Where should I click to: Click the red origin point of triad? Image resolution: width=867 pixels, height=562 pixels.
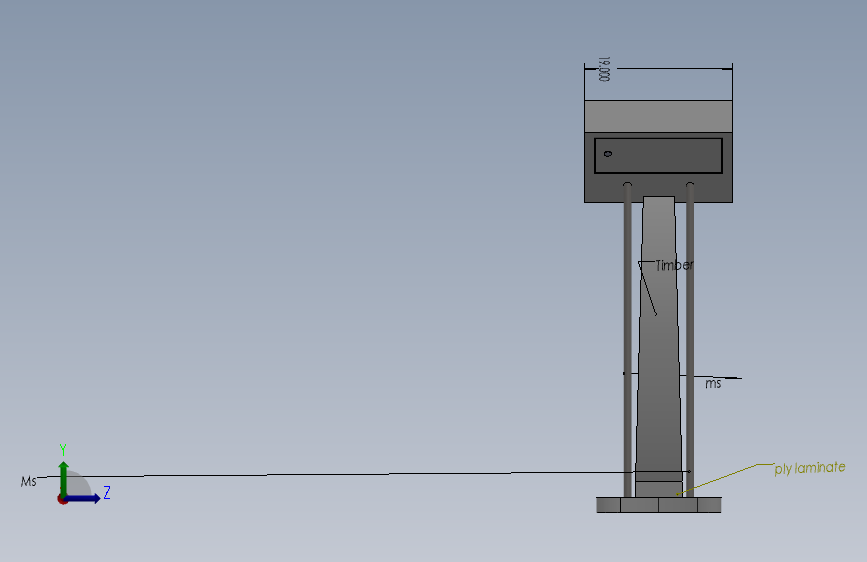62,499
